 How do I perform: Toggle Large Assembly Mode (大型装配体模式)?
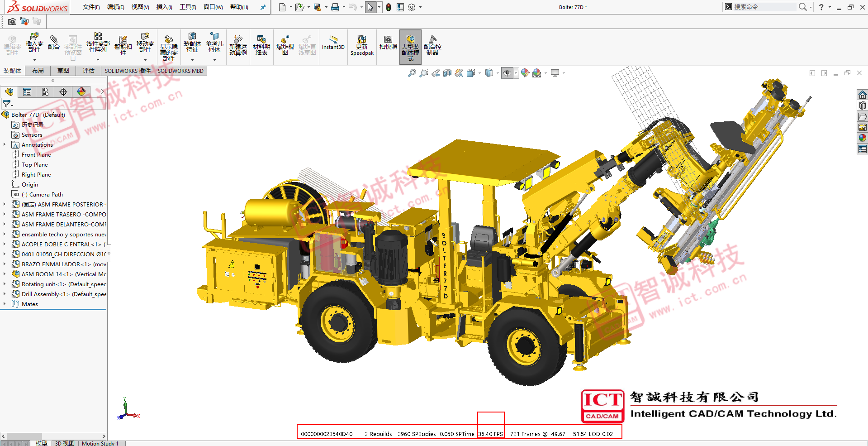point(410,47)
